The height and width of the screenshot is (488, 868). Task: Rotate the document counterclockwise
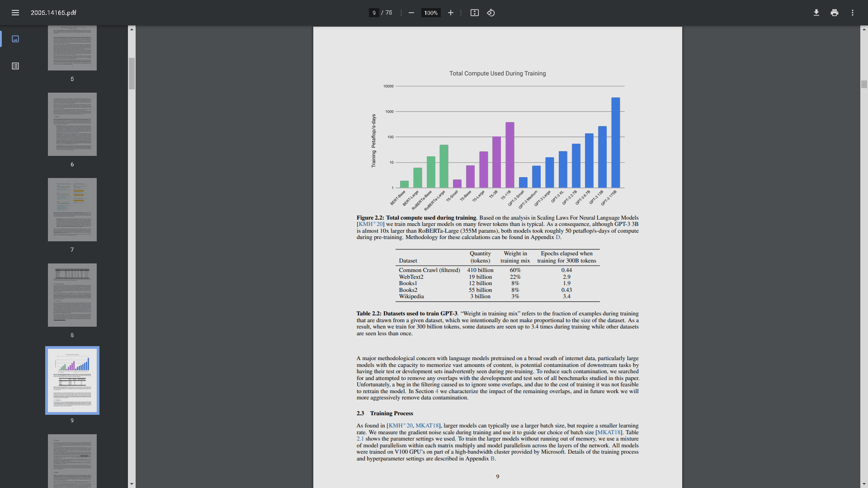pyautogui.click(x=491, y=13)
